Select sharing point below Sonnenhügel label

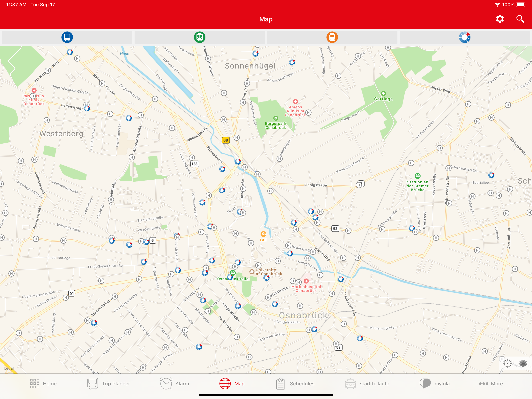292,62
